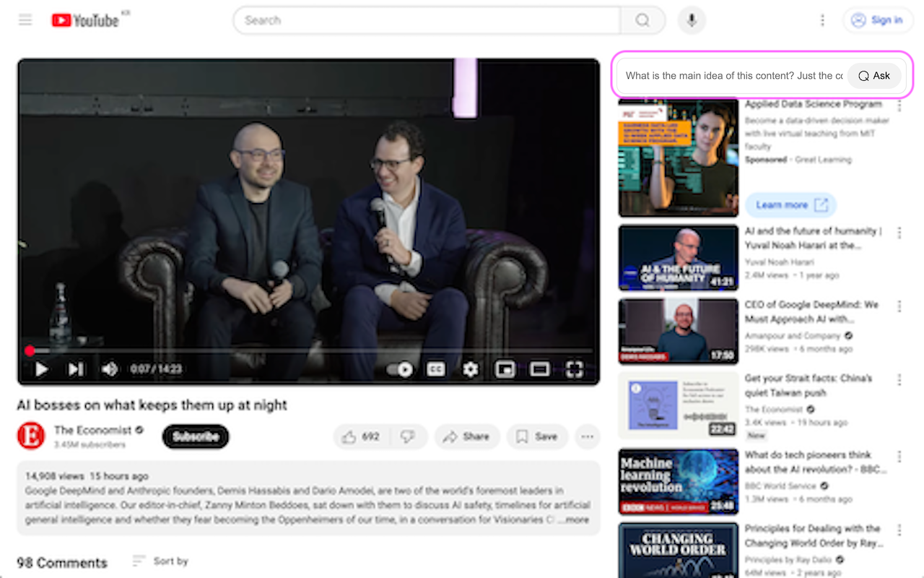Toggle autoplay in the player controls

(401, 369)
